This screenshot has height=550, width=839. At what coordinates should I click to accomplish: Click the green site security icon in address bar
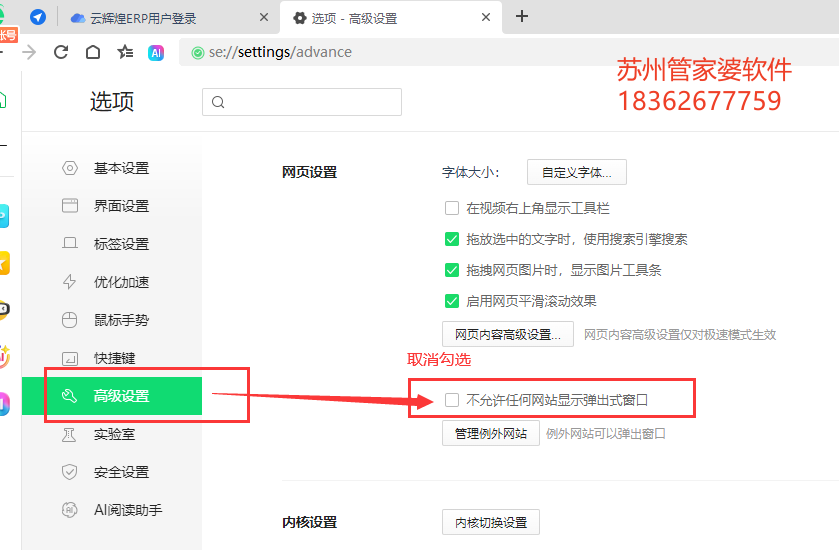tap(198, 52)
